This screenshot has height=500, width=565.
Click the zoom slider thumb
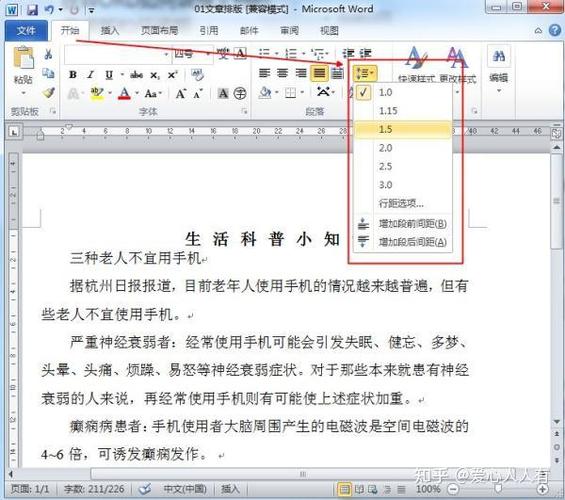click(x=498, y=488)
